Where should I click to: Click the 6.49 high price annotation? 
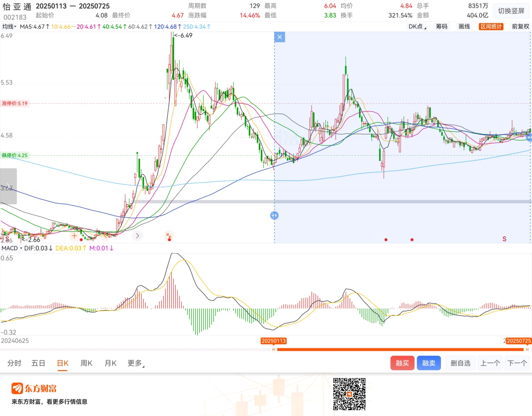coord(183,35)
